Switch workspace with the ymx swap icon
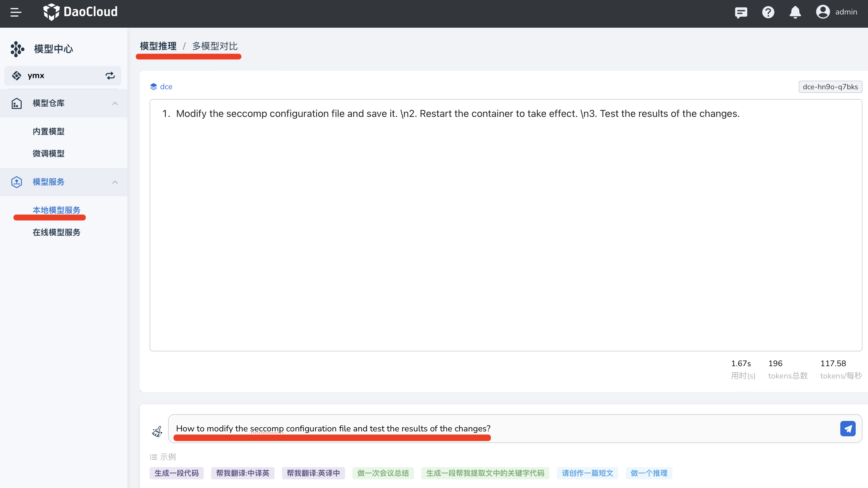This screenshot has width=868, height=488. click(110, 76)
